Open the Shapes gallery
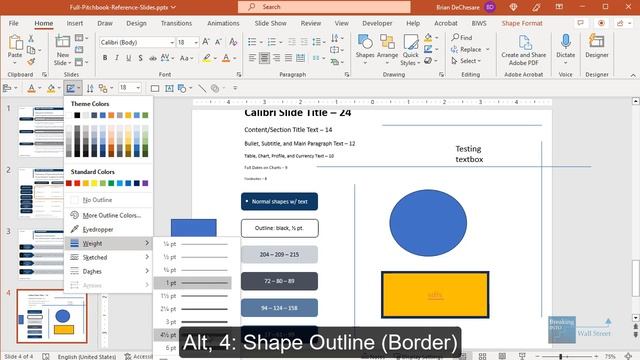 (364, 50)
